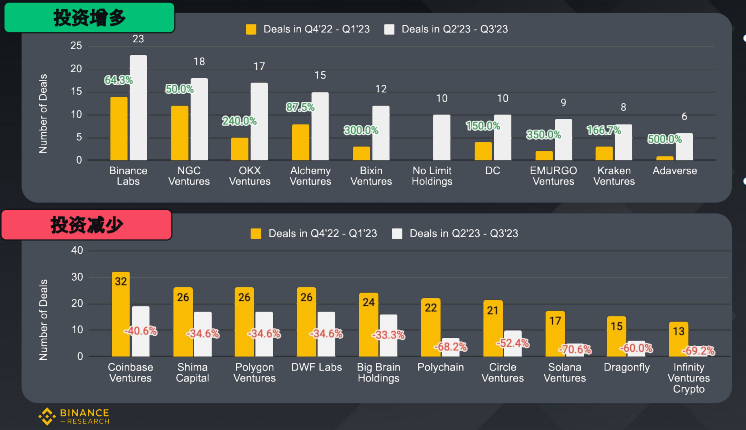The height and width of the screenshot is (430, 746).
Task: Click Binance Labs white bar labeled 23
Action: click(138, 108)
